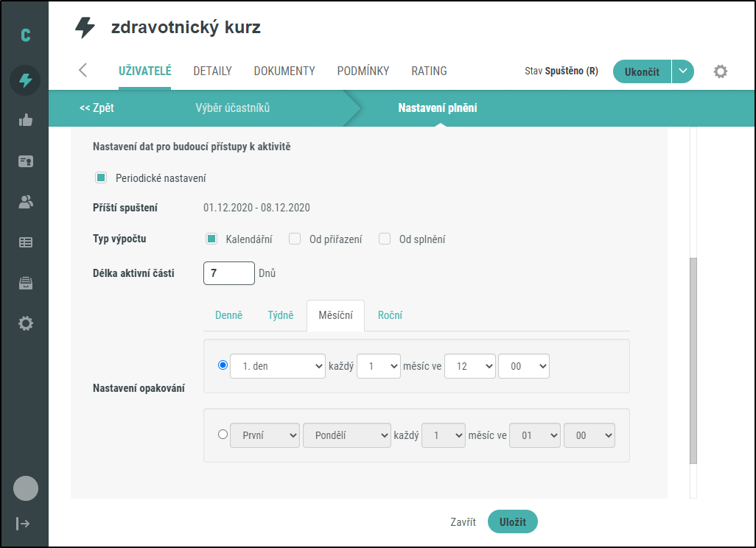
Task: Toggle the Periodické nastavení checkbox
Action: [101, 178]
